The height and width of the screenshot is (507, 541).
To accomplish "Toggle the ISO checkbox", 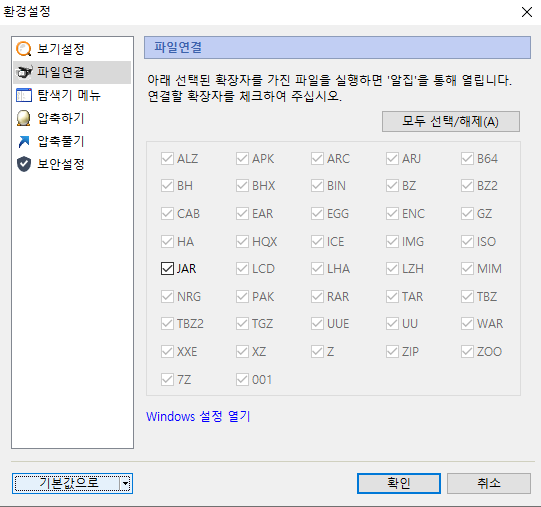I will (x=467, y=242).
